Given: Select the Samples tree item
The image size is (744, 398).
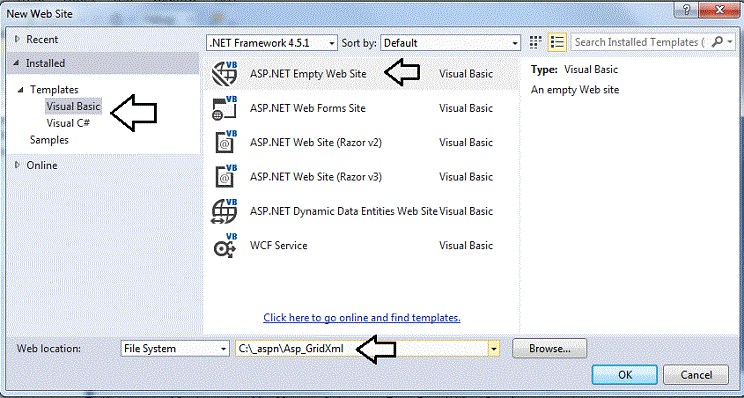Looking at the screenshot, I should coord(49,140).
